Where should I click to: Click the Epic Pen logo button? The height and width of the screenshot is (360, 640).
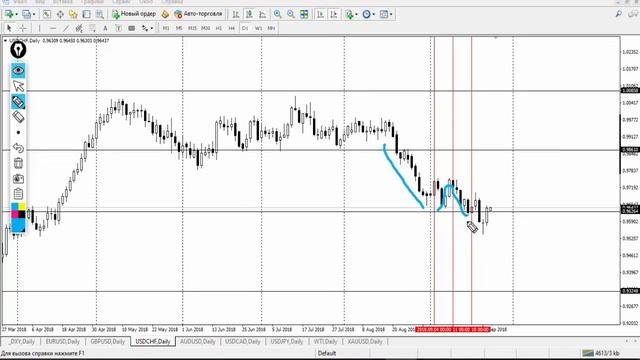click(18, 50)
